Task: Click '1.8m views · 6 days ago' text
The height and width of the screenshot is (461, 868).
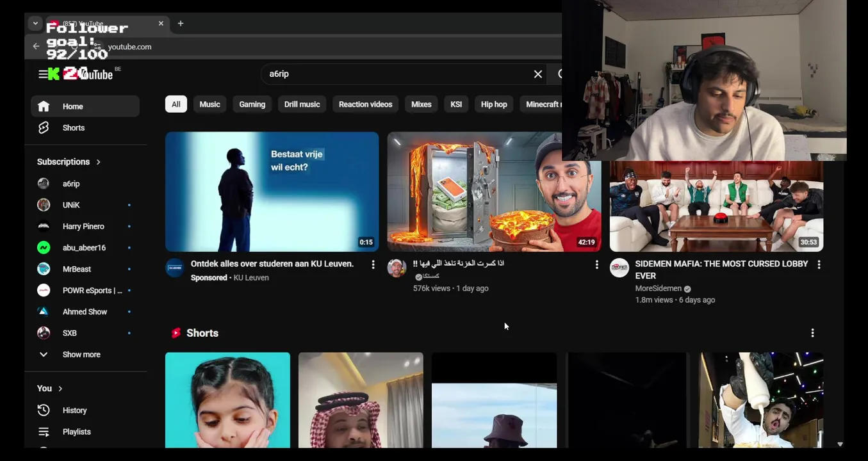Action: coord(675,300)
